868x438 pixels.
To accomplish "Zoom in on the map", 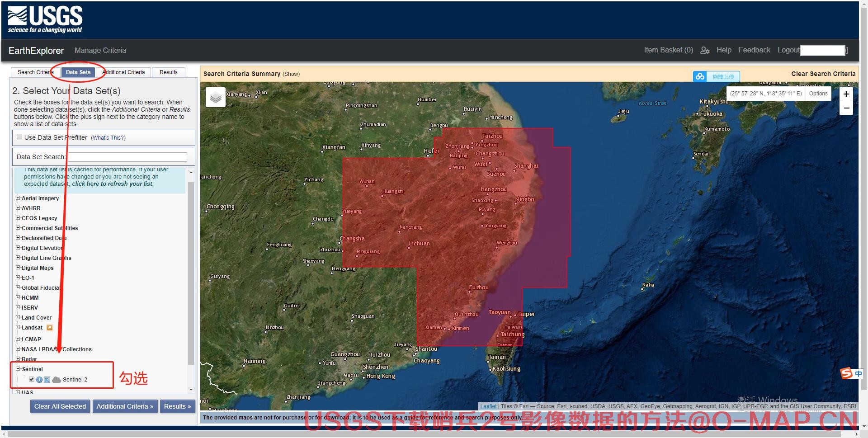I will tap(846, 94).
